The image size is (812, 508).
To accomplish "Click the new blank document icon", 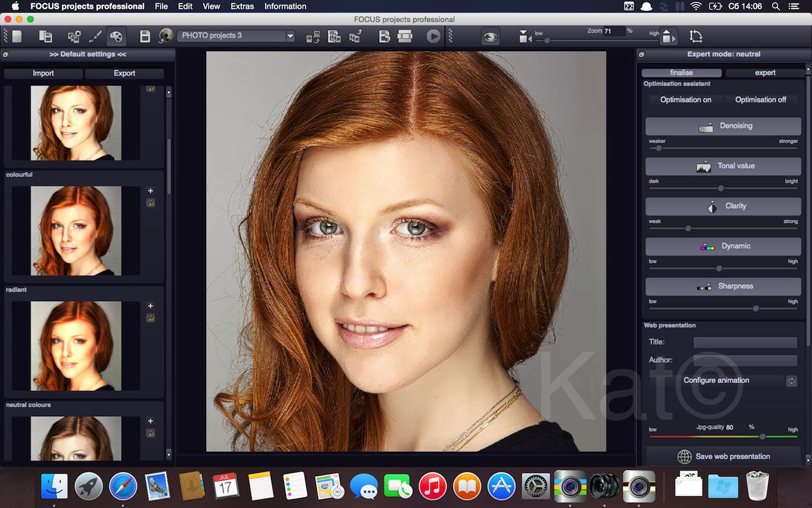I will 17,36.
